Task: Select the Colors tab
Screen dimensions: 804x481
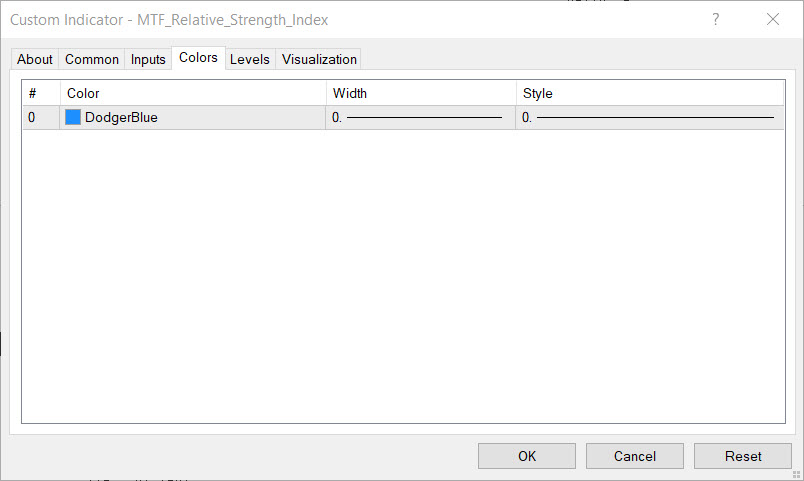Action: (x=198, y=58)
